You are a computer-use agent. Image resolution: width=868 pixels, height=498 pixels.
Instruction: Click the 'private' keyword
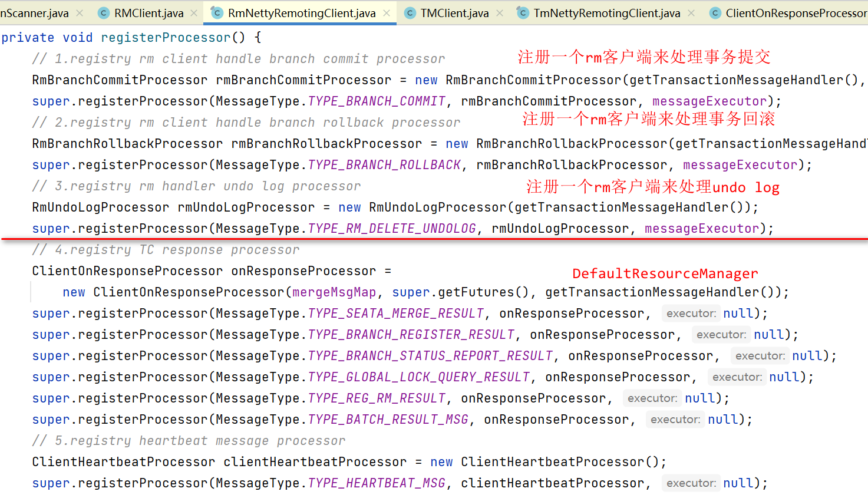pyautogui.click(x=28, y=38)
